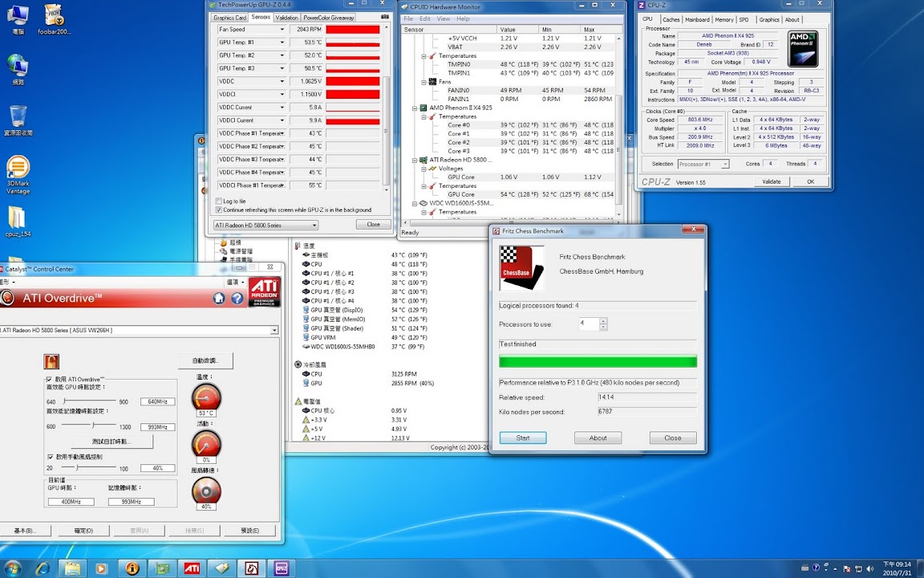This screenshot has height=578, width=924.
Task: Click About in Fritz Chess Benchmark
Action: pos(598,438)
